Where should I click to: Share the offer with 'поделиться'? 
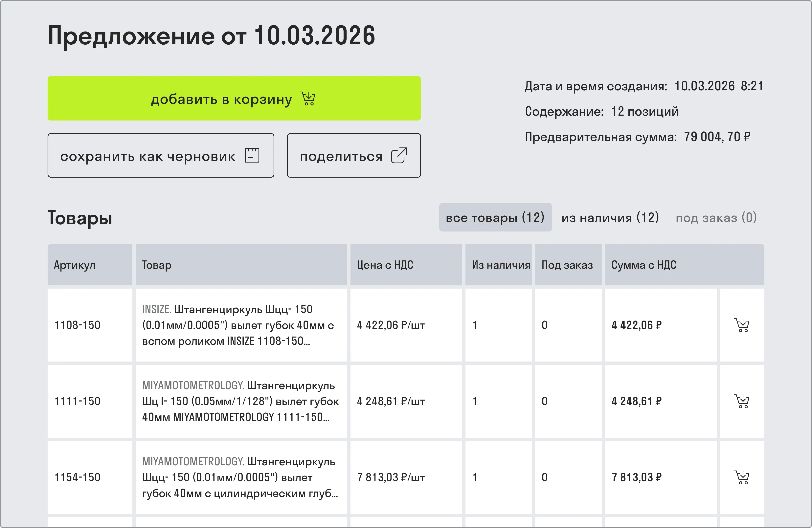pyautogui.click(x=354, y=156)
